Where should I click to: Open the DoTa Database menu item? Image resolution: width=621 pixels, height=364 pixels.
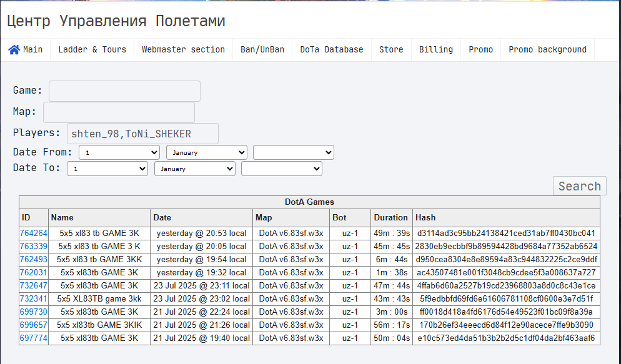click(332, 50)
